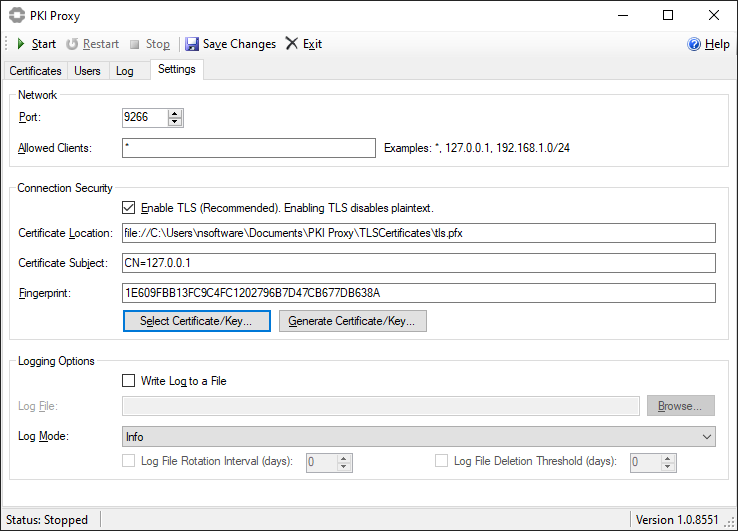Click Browse for log file
738x531 pixels.
tap(681, 406)
